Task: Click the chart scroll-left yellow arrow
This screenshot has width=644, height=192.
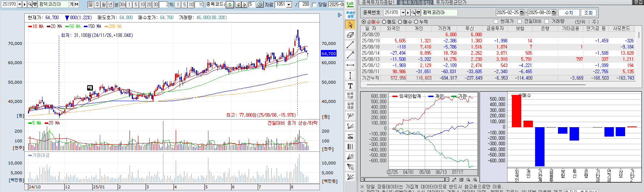Action: [238, 4]
